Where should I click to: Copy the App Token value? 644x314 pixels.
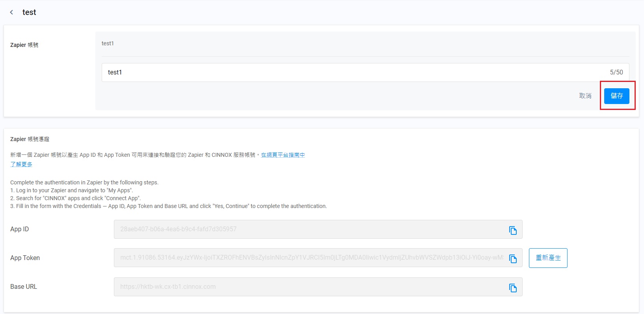pyautogui.click(x=513, y=258)
